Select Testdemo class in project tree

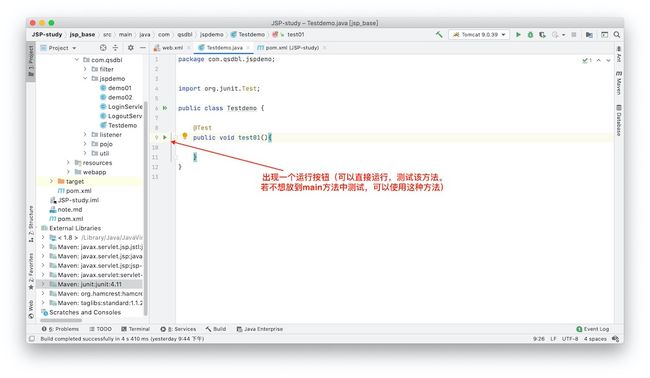pyautogui.click(x=119, y=125)
